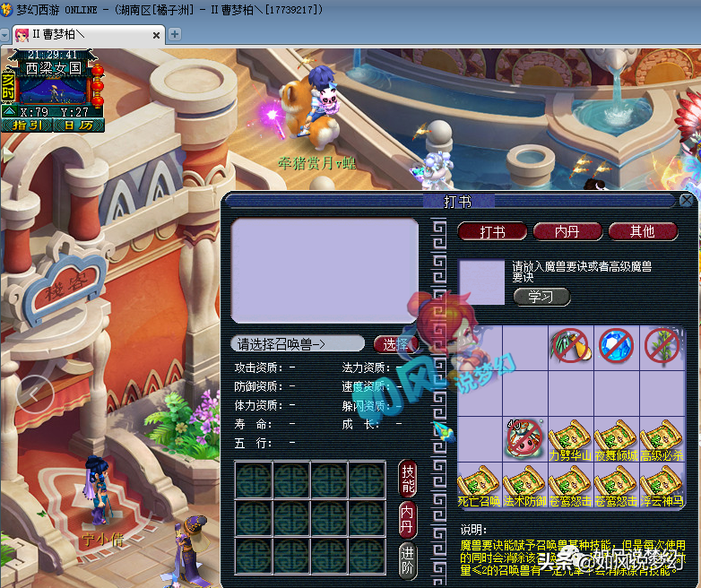Click the game logo icon in title bar

(6, 9)
